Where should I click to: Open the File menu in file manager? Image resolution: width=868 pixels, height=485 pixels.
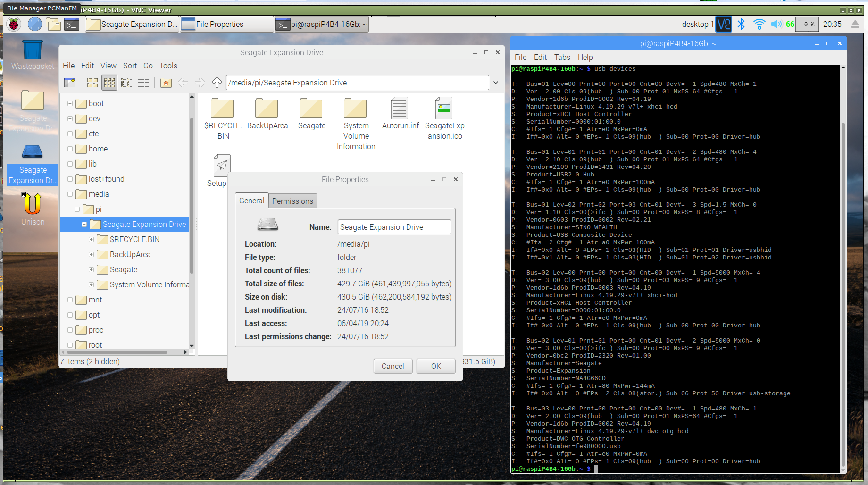coord(69,66)
